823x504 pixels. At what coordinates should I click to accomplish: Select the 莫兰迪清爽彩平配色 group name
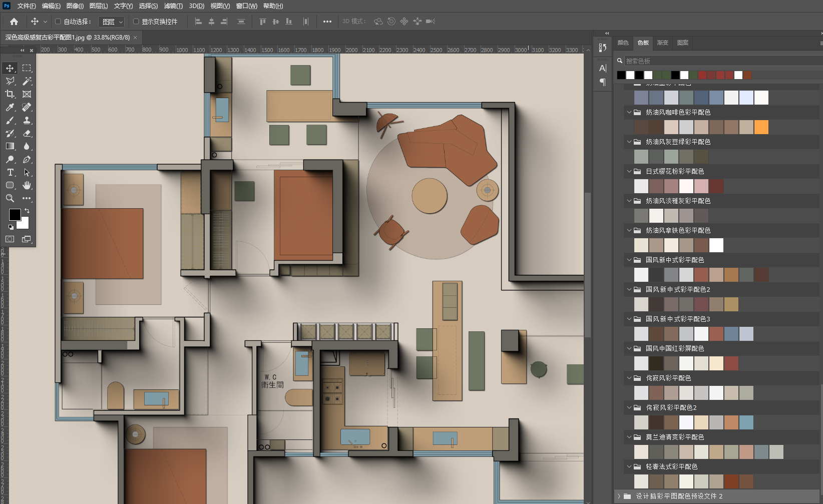tap(675, 437)
